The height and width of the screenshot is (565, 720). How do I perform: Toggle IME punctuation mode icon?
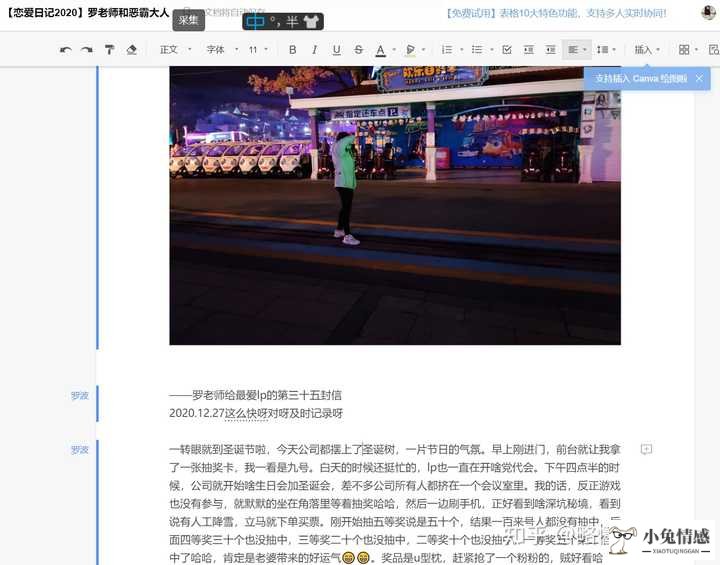276,21
